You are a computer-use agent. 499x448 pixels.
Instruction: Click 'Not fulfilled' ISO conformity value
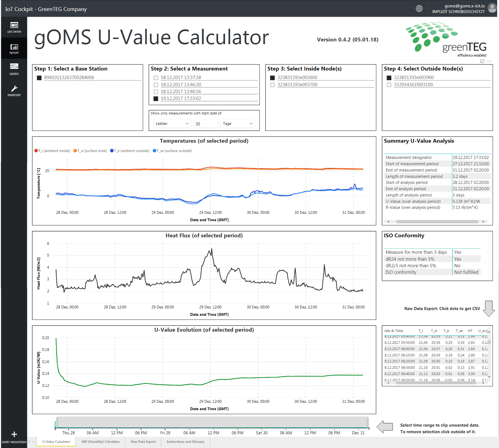466,272
